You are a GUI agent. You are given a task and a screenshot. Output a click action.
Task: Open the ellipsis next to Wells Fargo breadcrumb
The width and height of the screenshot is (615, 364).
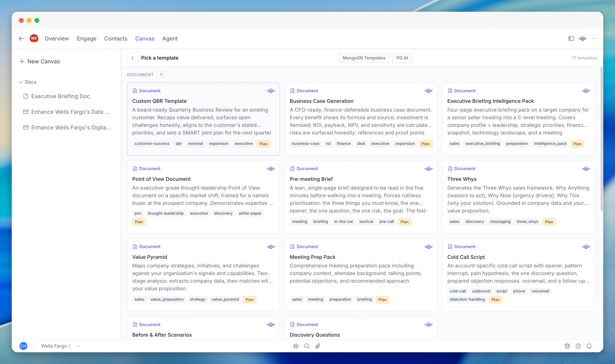[78, 346]
